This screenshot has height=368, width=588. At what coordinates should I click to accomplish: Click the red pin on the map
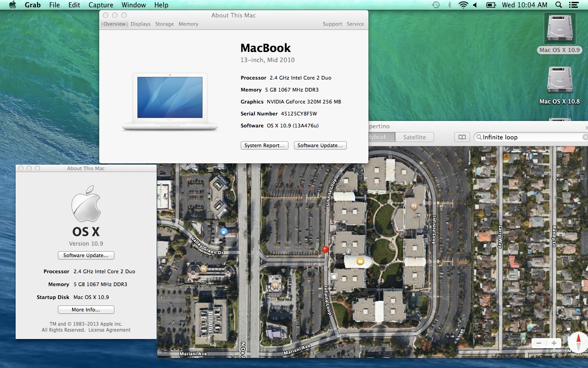pyautogui.click(x=325, y=250)
